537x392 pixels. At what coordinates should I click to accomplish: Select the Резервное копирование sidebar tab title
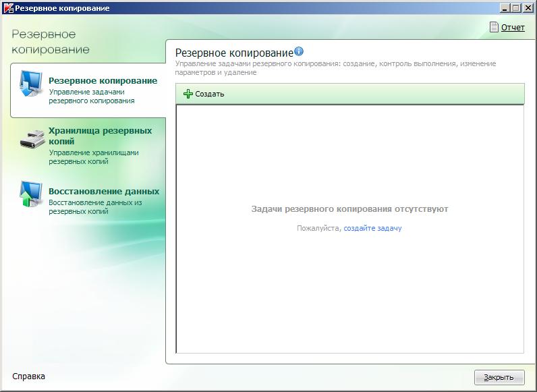(x=103, y=80)
